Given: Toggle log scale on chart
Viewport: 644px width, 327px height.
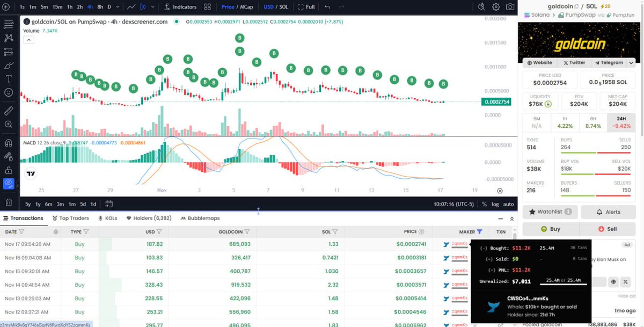Looking at the screenshot, I should coord(495,204).
